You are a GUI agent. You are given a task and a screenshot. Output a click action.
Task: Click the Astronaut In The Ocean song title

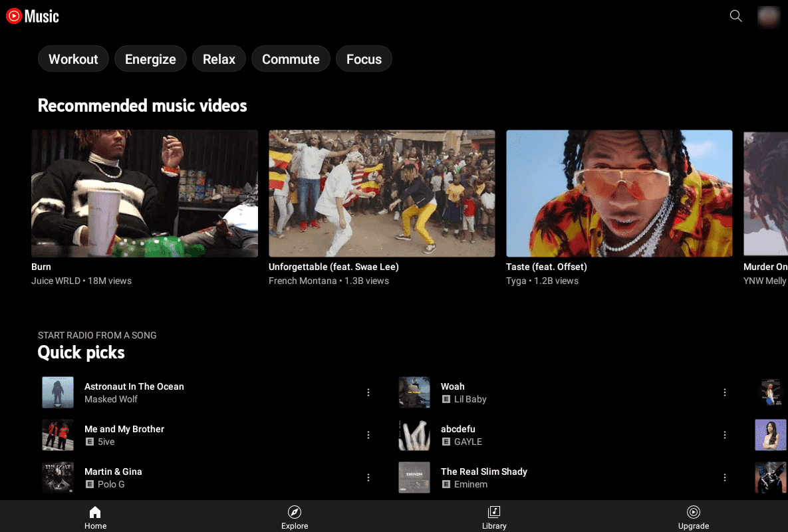click(x=134, y=386)
